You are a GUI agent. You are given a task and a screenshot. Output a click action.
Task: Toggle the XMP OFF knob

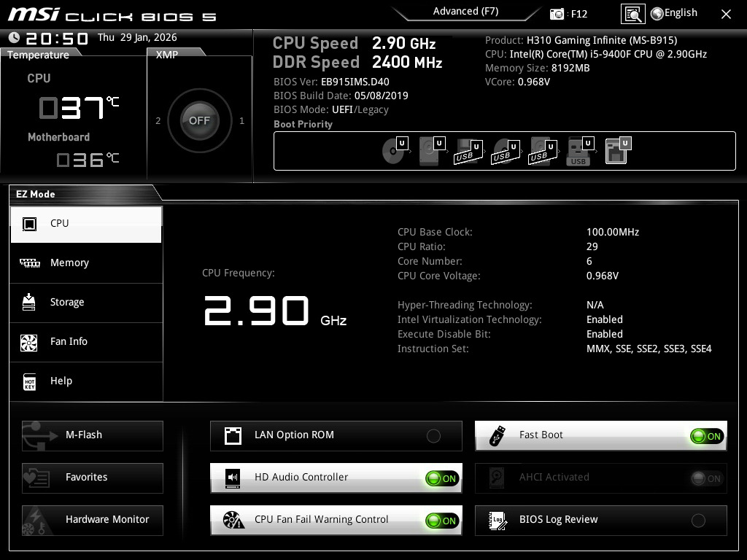coord(200,120)
